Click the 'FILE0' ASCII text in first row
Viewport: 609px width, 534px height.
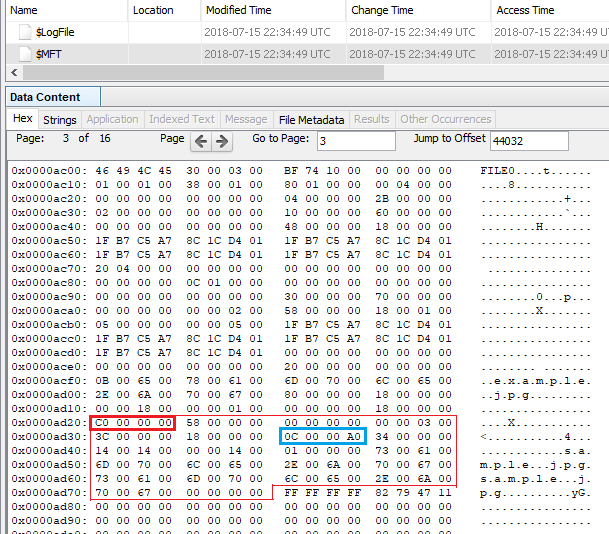pyautogui.click(x=497, y=171)
